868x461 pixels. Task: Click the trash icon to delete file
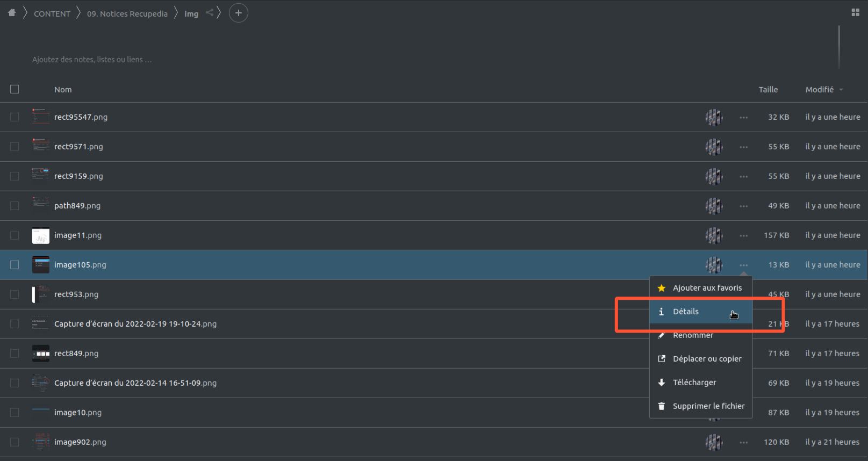click(x=662, y=406)
